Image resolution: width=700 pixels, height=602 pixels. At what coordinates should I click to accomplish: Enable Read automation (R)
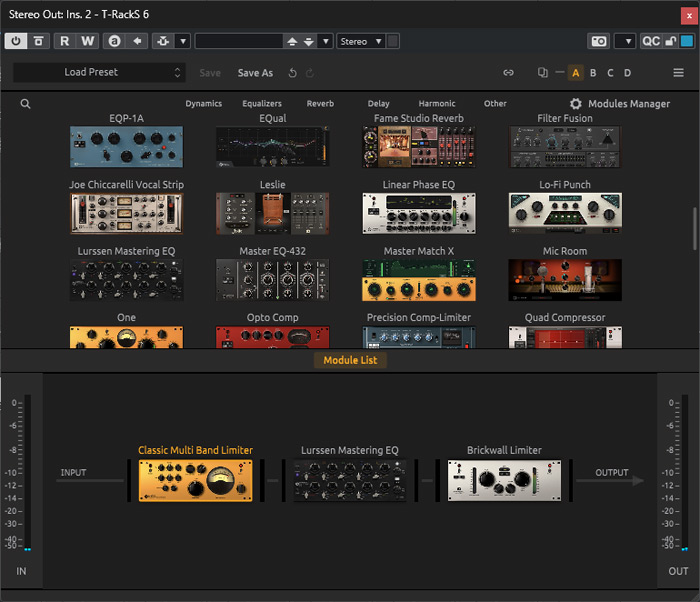tap(65, 41)
